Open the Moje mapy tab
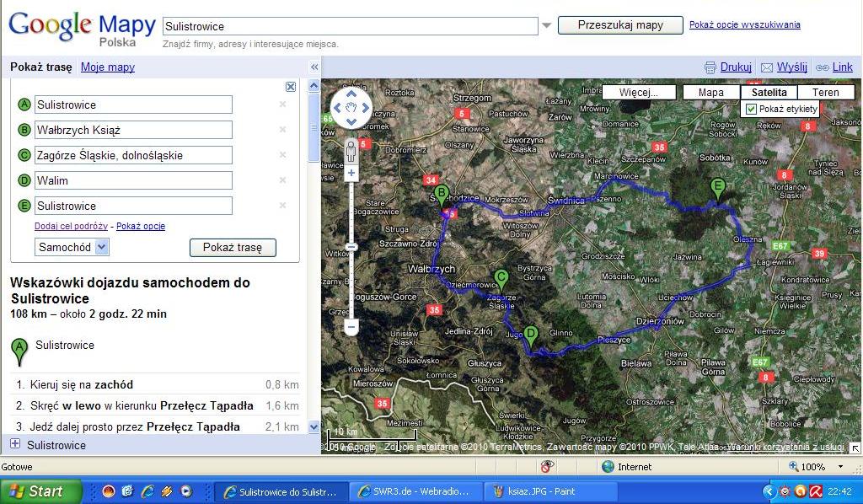Screen dimensions: 863x504 [108, 67]
